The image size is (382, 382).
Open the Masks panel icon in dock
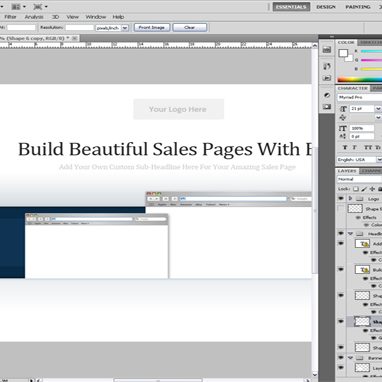tap(327, 107)
